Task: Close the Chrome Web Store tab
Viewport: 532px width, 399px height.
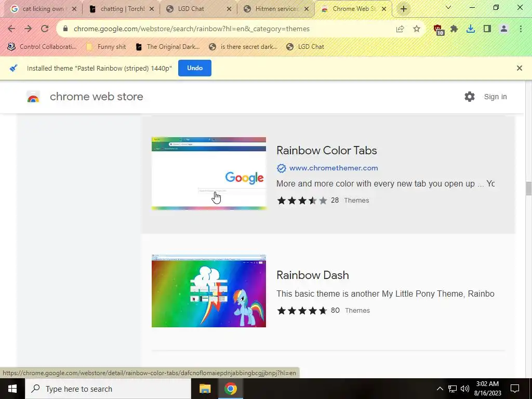Action: pos(384,9)
